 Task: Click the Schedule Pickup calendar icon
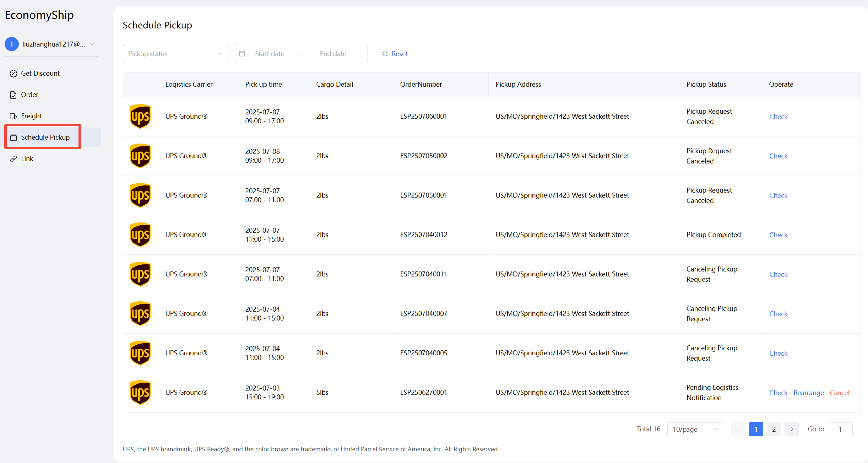[x=13, y=138]
